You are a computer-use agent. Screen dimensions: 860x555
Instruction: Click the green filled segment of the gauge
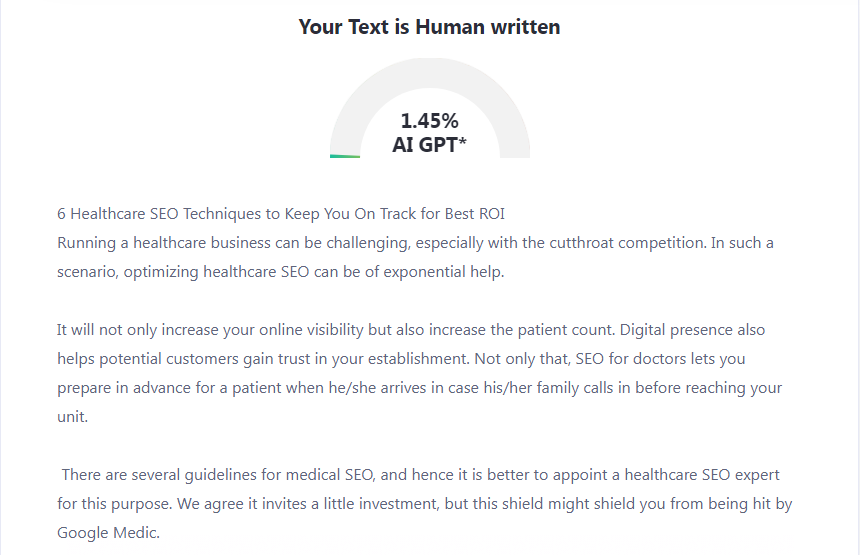coord(344,156)
